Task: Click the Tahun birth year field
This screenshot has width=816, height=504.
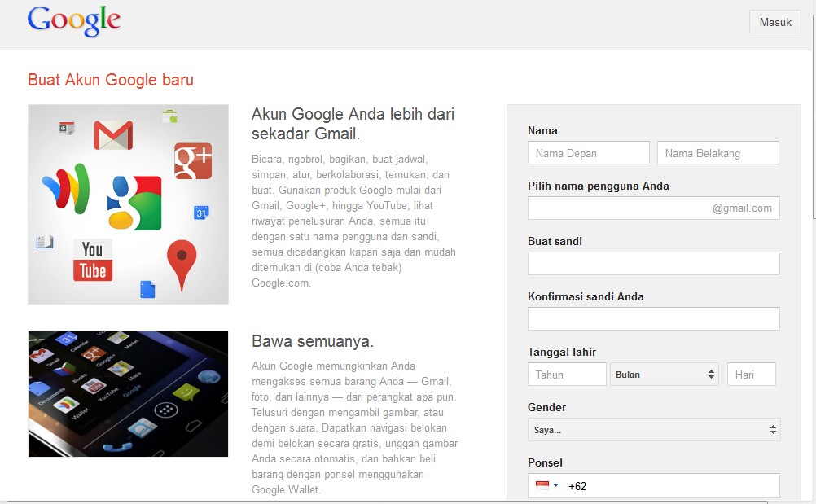Action: tap(567, 374)
